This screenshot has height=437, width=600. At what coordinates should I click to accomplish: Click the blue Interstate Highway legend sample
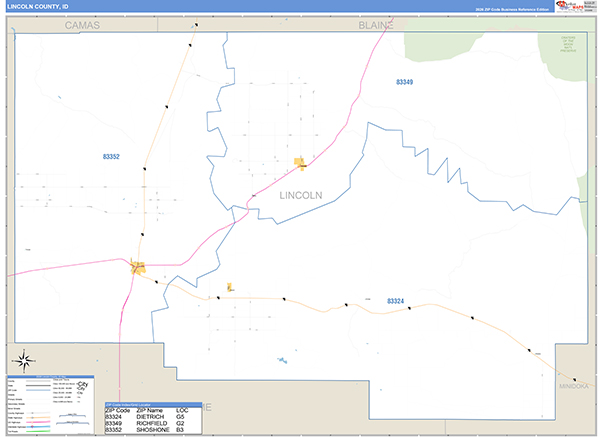pyautogui.click(x=38, y=427)
